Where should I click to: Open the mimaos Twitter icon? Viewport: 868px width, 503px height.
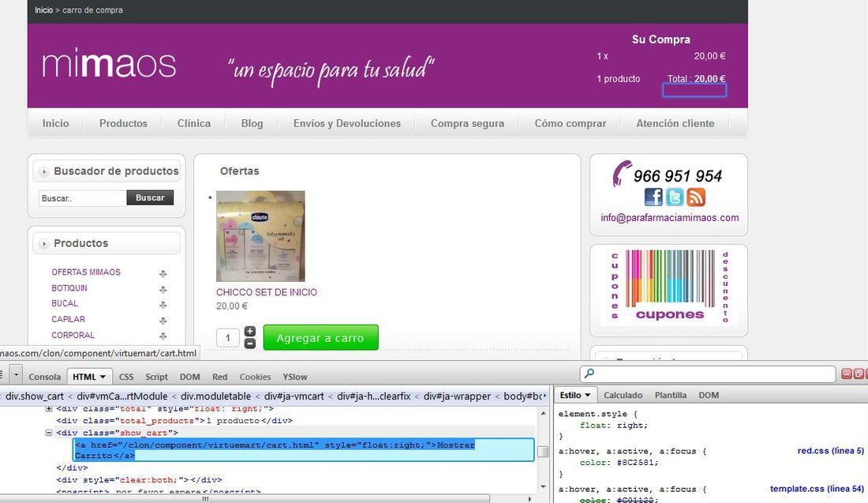point(674,197)
